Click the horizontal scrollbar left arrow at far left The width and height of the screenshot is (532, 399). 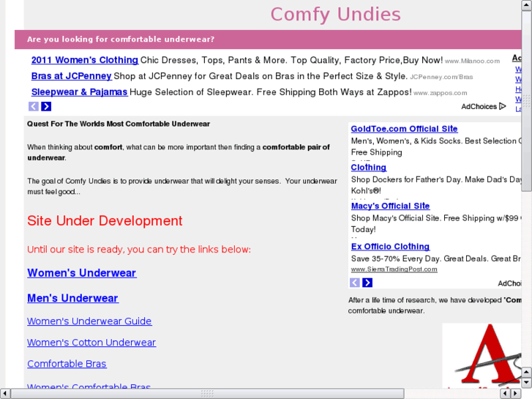coord(4,394)
